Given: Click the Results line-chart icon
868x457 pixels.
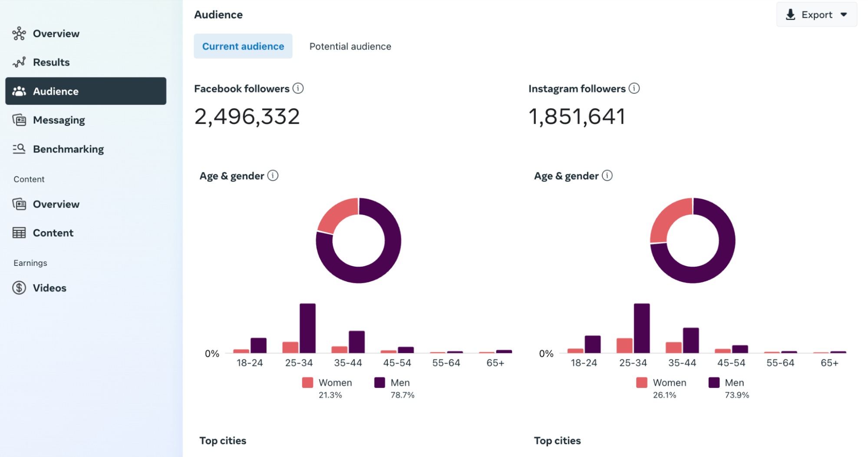Looking at the screenshot, I should pos(19,62).
